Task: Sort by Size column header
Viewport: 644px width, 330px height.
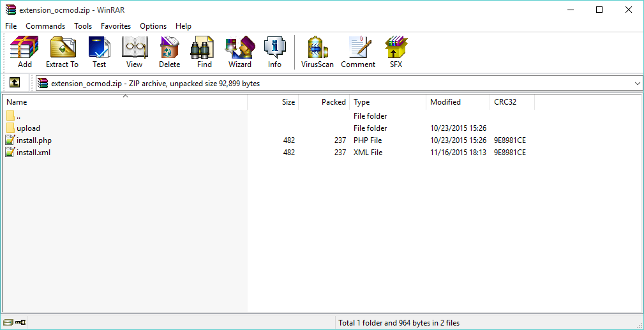Action: click(x=273, y=102)
